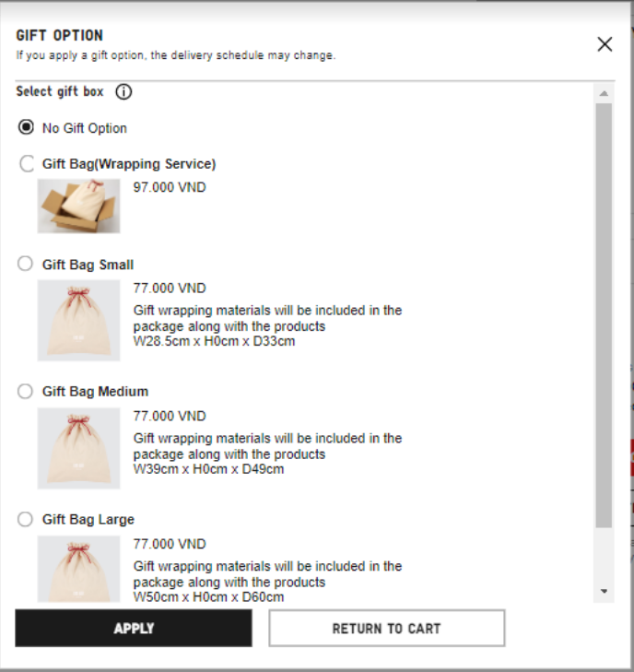Screen dimensions: 634x672
Task: Choose Gift Bag (Wrapping Service) radio button
Action: (x=27, y=164)
